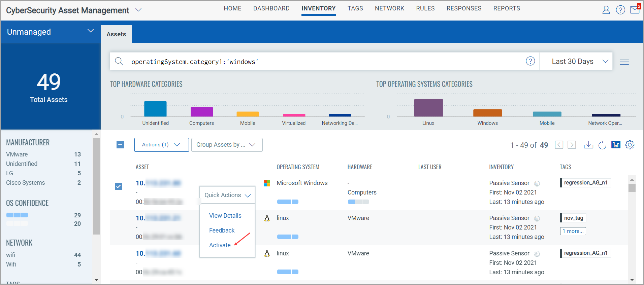644x285 pixels.
Task: Open the Group Assets by dropdown
Action: coord(227,145)
